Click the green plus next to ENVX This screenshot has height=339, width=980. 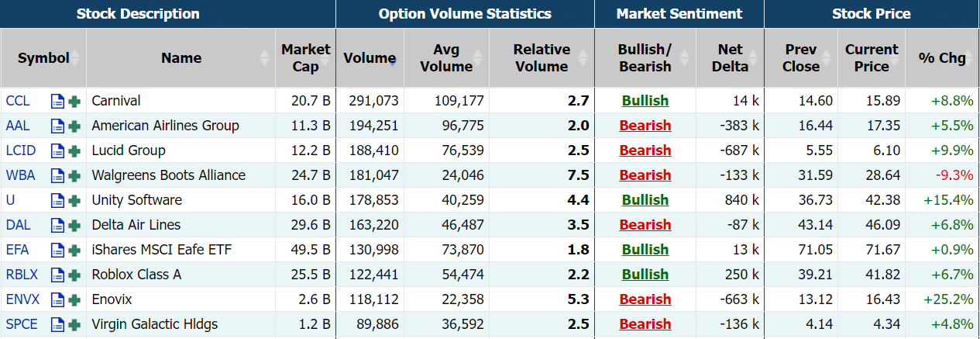point(74,299)
